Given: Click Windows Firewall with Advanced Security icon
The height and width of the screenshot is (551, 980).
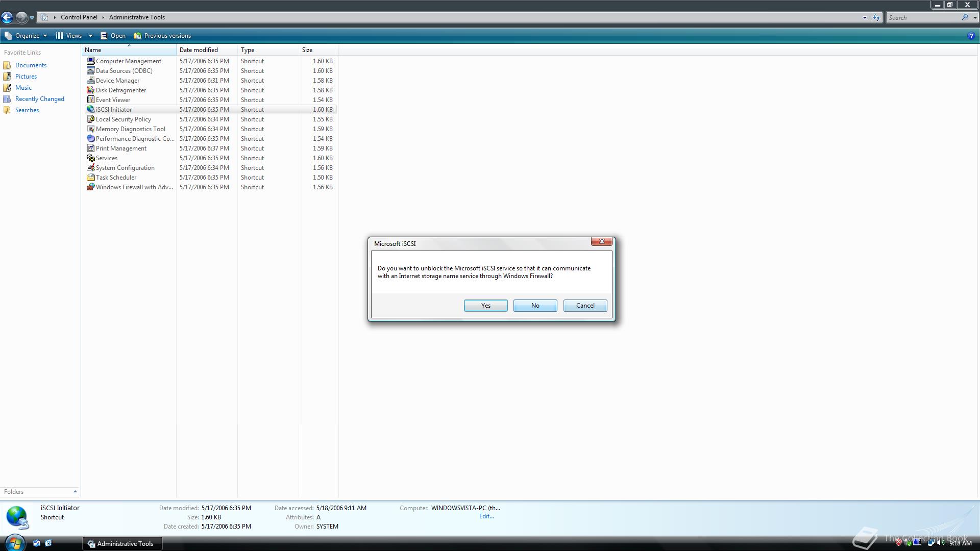Looking at the screenshot, I should click(x=91, y=187).
